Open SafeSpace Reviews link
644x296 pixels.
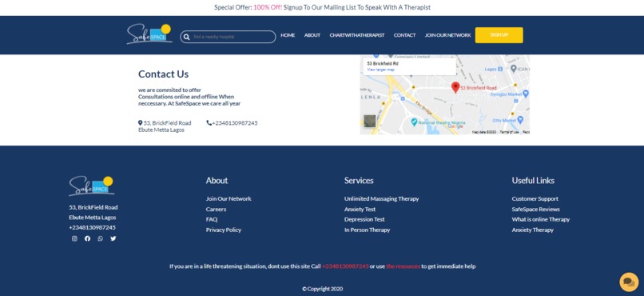tap(535, 210)
